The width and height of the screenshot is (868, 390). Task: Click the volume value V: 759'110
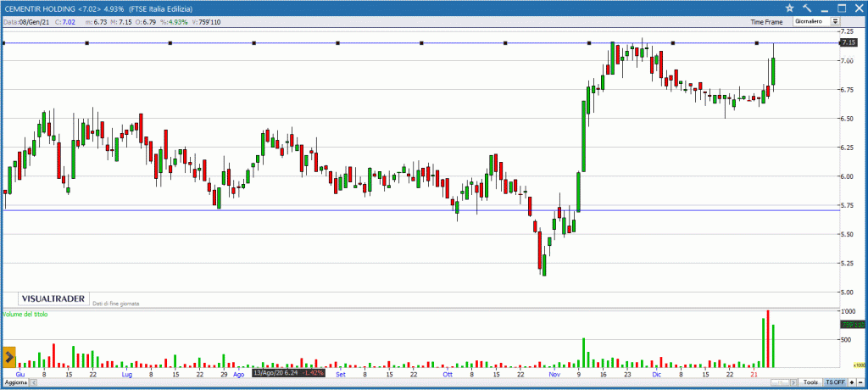[206, 22]
